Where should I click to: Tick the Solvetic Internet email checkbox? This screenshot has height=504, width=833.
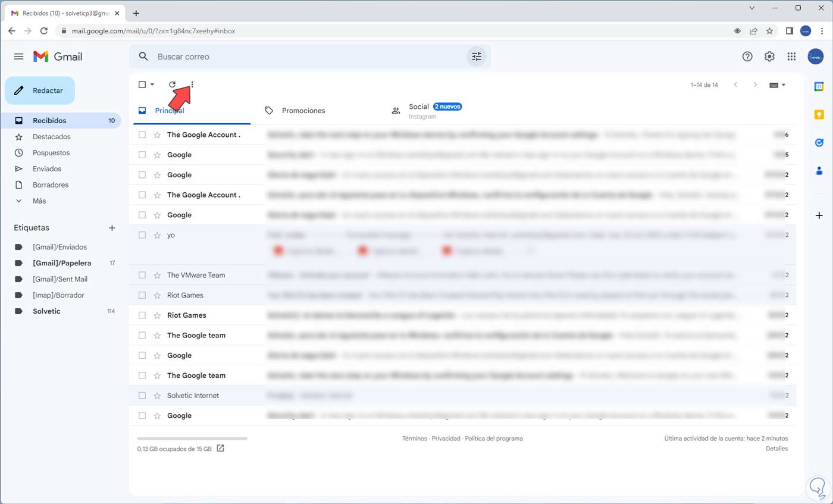(142, 395)
